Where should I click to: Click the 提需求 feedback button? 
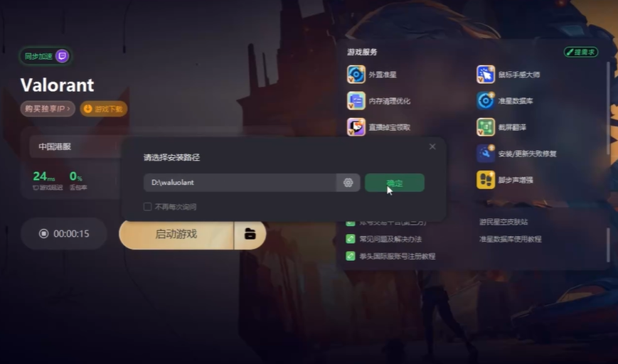tap(581, 52)
